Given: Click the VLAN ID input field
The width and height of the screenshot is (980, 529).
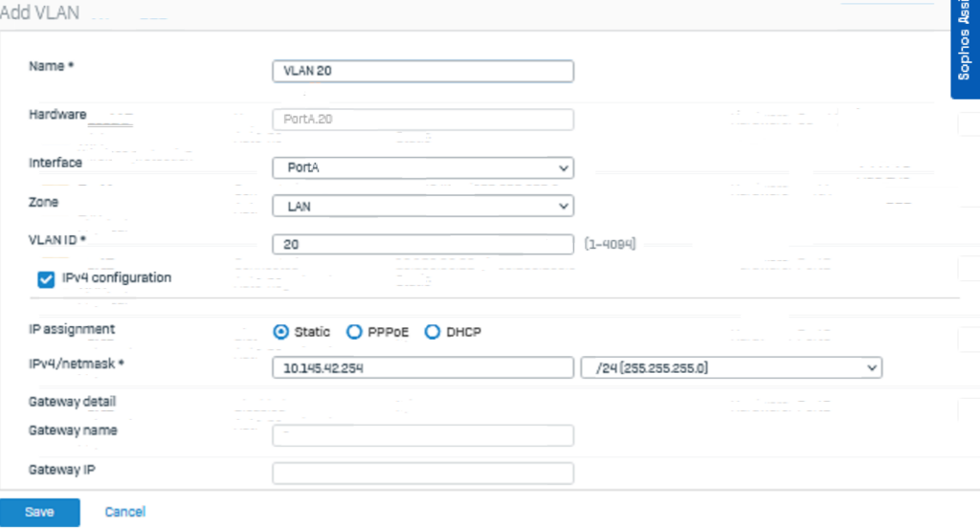Looking at the screenshot, I should click(x=423, y=244).
